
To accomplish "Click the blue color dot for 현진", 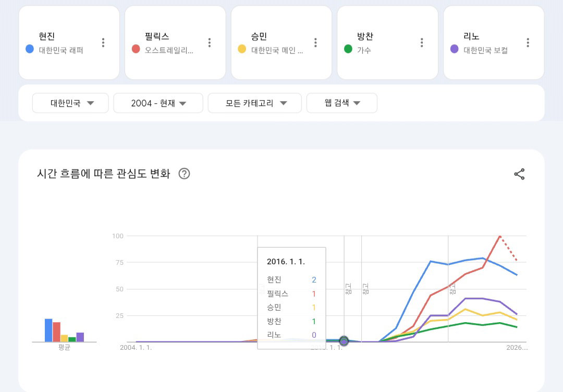I will (x=30, y=49).
